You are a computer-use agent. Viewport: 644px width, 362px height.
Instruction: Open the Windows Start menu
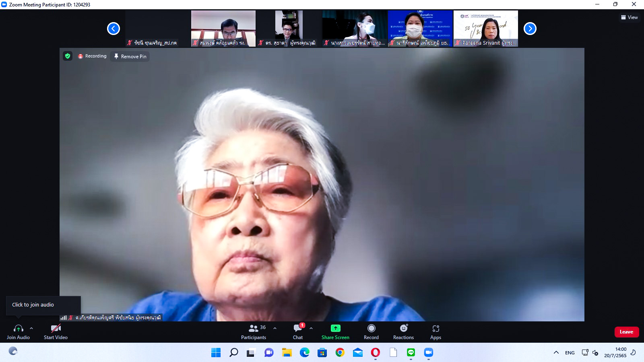pyautogui.click(x=216, y=353)
